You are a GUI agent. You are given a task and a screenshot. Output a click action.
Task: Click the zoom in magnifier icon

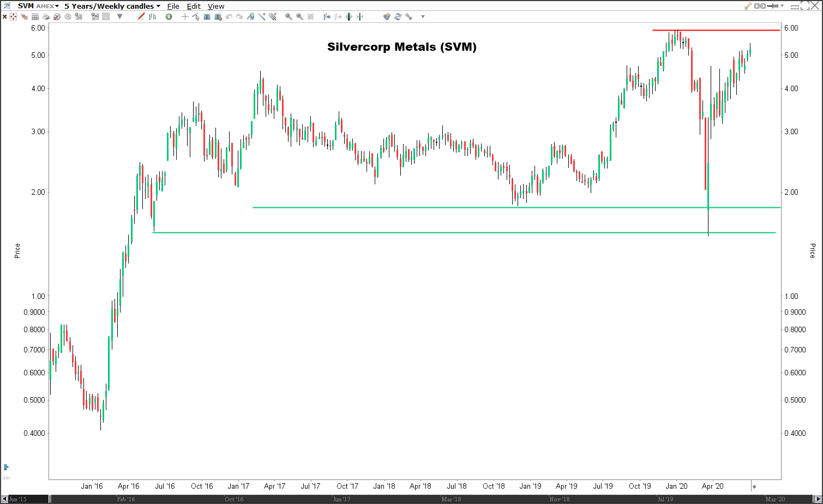point(289,17)
